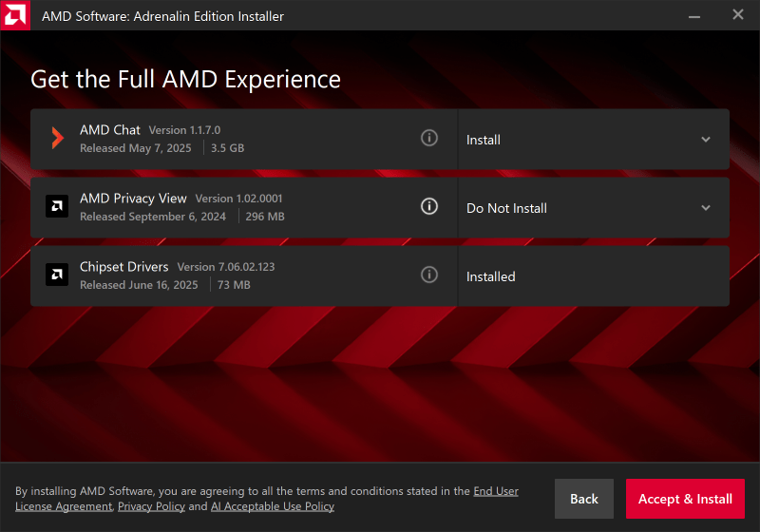Viewport: 760px width, 532px height.
Task: Click Accept & Install
Action: coord(685,499)
